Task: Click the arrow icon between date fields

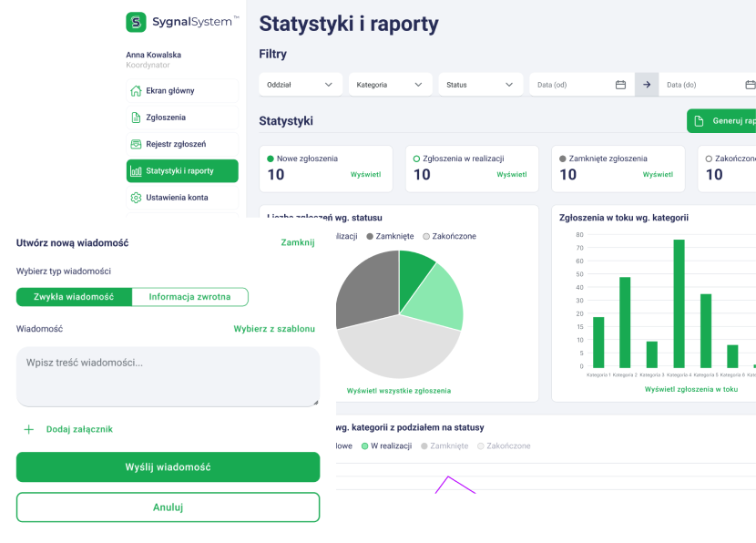Action: [x=647, y=85]
